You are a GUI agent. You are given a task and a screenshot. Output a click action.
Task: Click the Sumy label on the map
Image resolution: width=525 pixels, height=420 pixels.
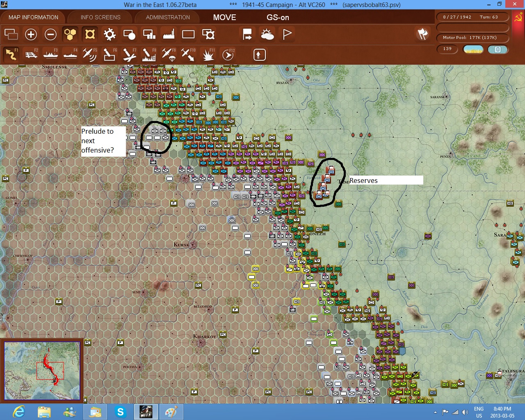click(x=136, y=292)
